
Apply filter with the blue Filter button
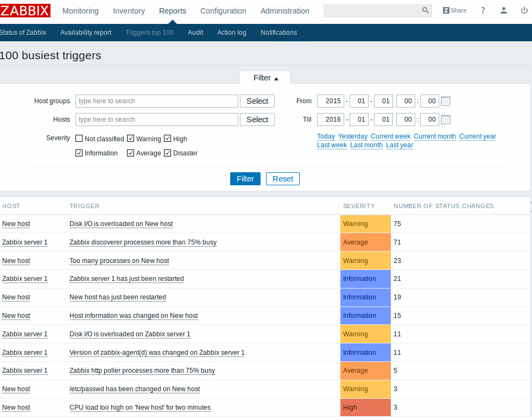pyautogui.click(x=245, y=179)
